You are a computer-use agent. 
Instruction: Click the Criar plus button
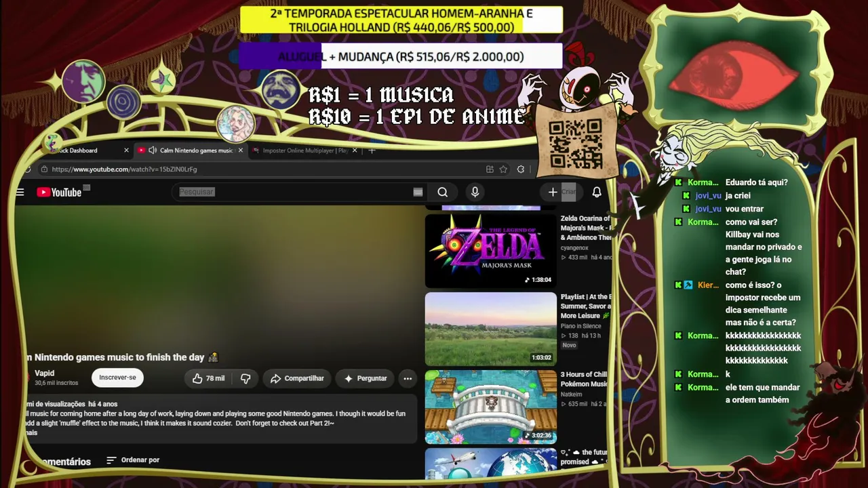coord(561,192)
